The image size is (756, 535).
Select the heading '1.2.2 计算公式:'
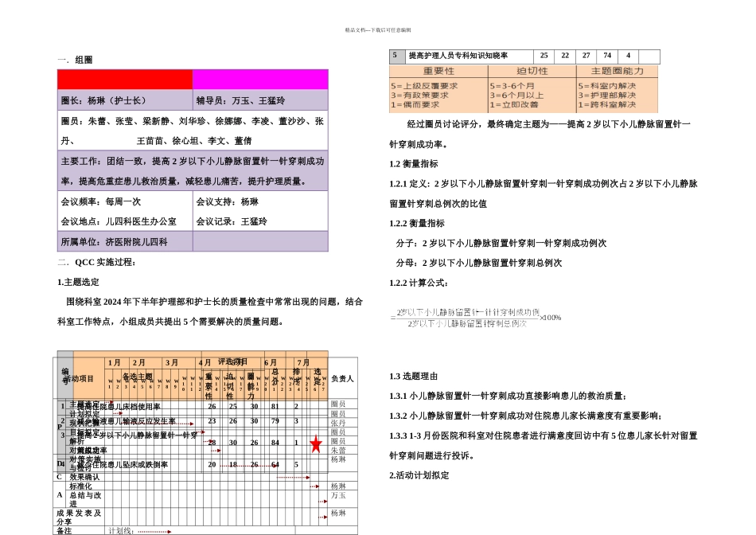(419, 283)
